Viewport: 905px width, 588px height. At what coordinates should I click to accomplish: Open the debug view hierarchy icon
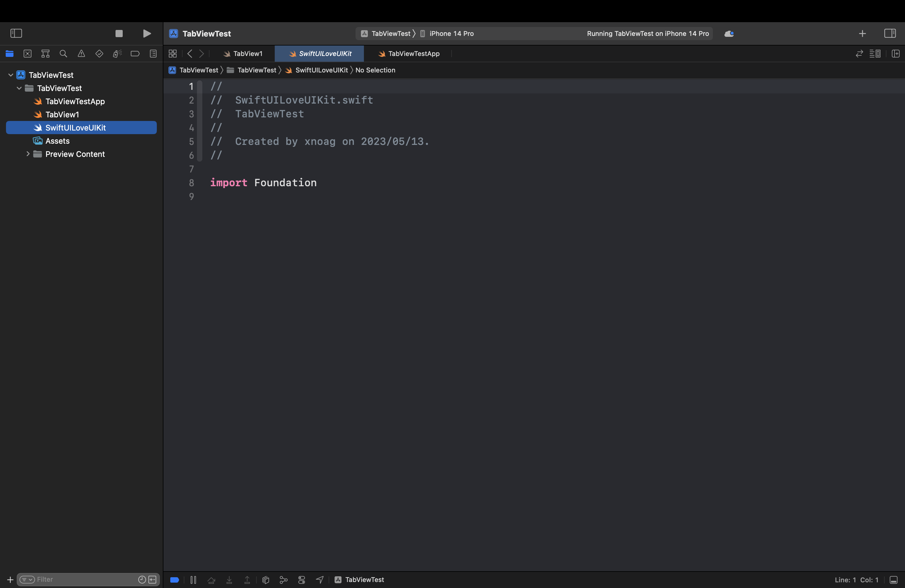click(266, 580)
